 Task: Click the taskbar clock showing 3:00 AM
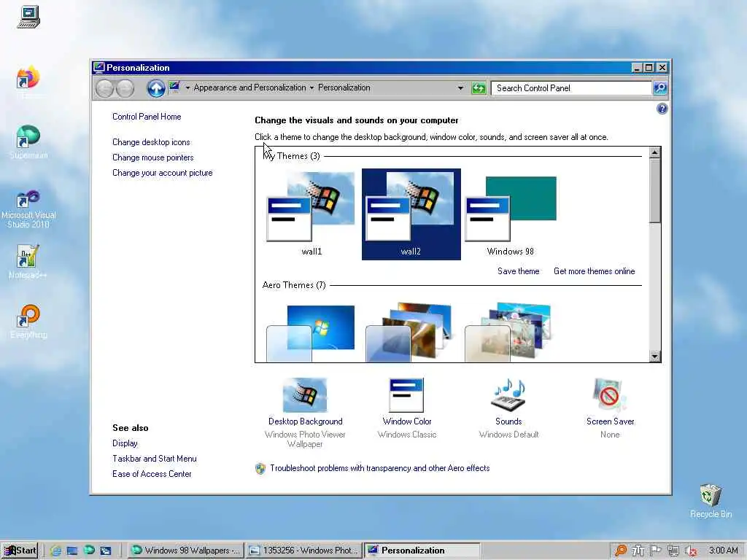click(x=723, y=551)
